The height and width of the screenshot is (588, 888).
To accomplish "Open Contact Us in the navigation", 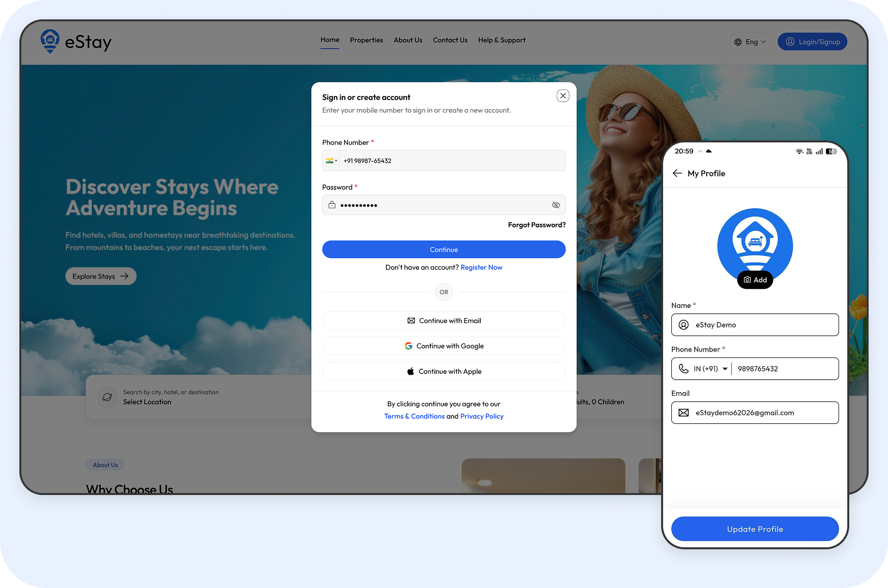I will (450, 40).
